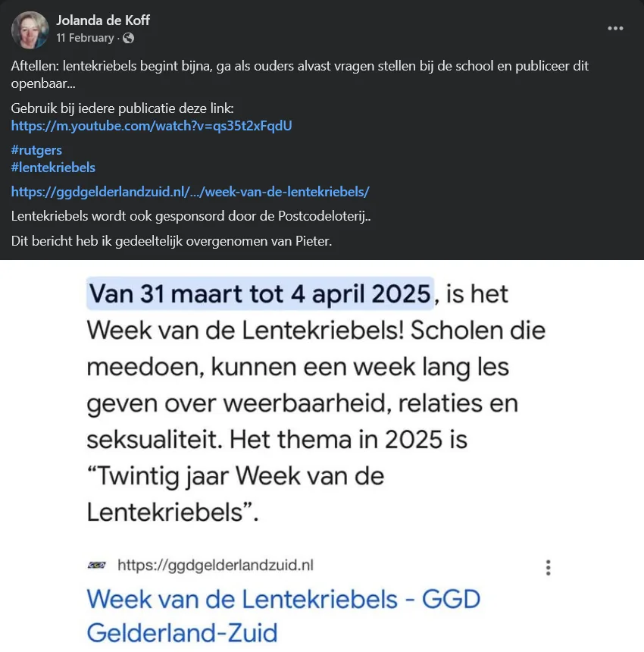The height and width of the screenshot is (652, 644).
Task: Click the snippet text about weerbaarheid, relaties en
Action: tap(302, 403)
